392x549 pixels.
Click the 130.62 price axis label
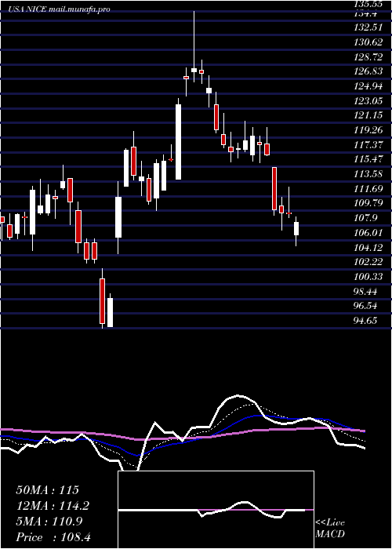point(368,42)
